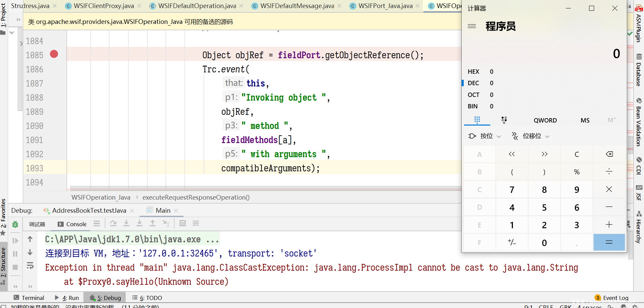Open the calculator hamburger navigation menu

coord(472,26)
